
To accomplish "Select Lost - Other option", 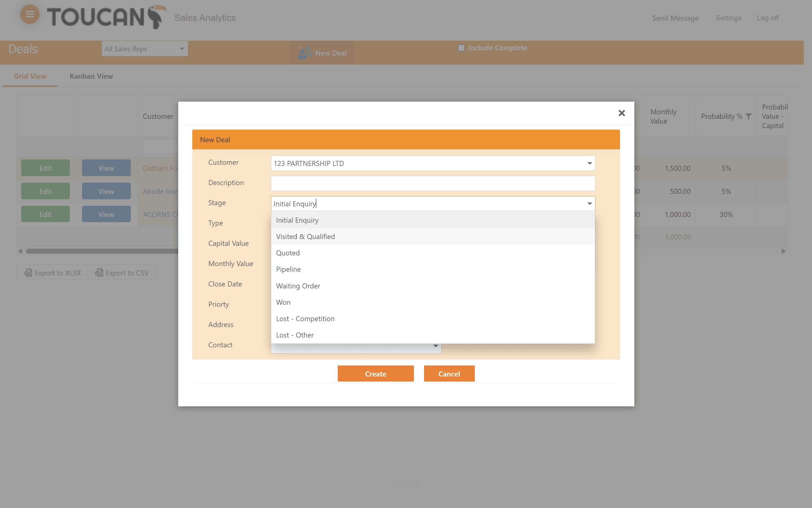I will (433, 335).
